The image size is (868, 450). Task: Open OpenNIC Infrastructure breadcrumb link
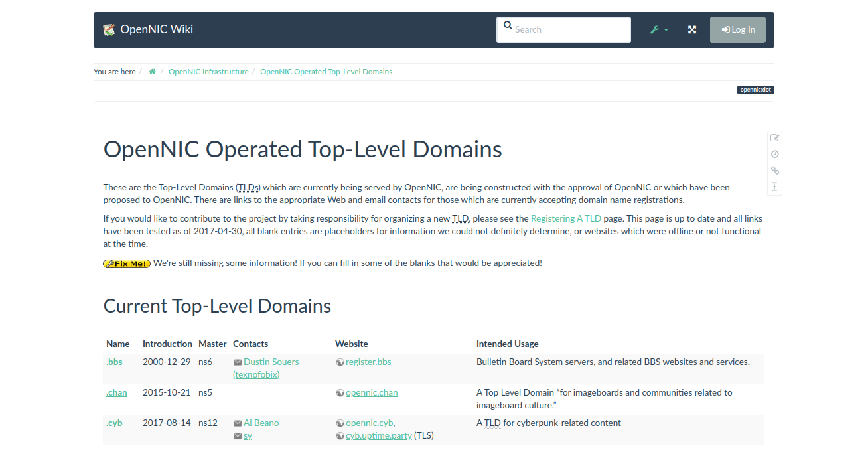(x=208, y=72)
